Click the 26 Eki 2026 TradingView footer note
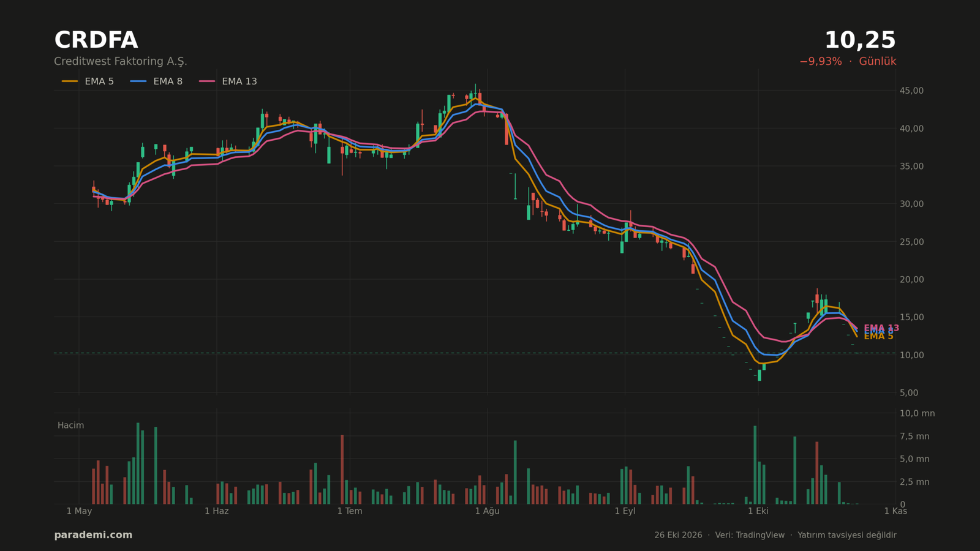This screenshot has height=551, width=980. [x=775, y=535]
